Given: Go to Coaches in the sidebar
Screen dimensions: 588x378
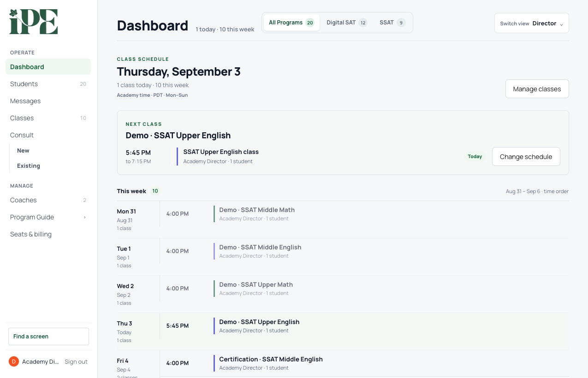Looking at the screenshot, I should (x=48, y=200).
